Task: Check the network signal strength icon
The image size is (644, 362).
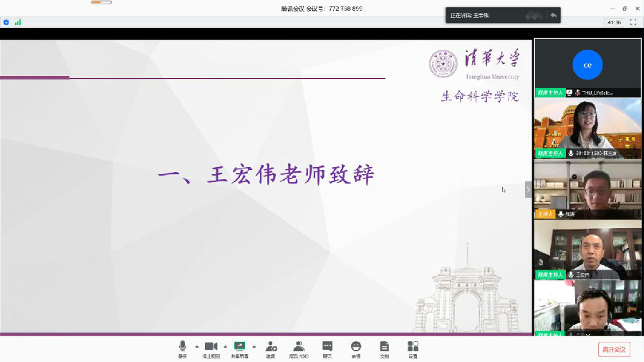Action: coord(18,22)
